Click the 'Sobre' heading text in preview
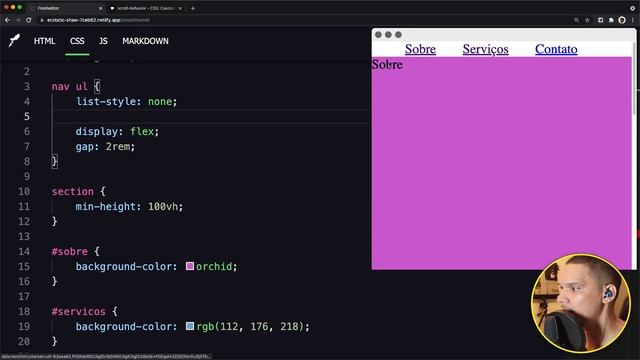 (387, 64)
